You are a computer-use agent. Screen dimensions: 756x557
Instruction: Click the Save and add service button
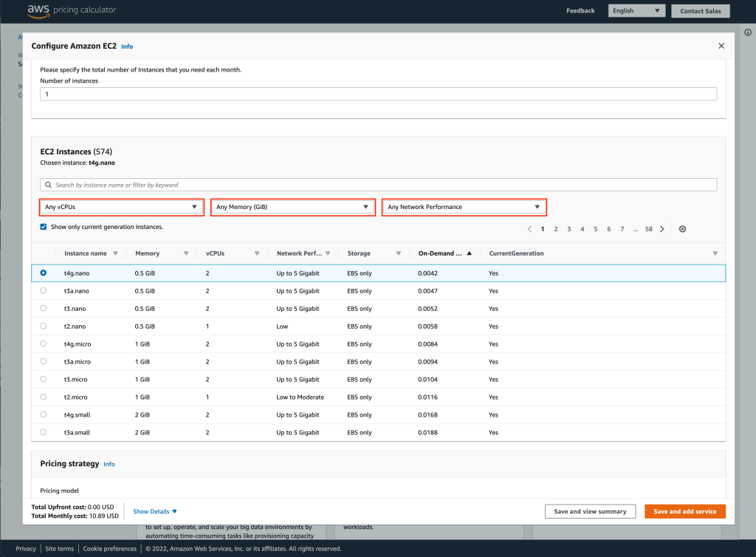pyautogui.click(x=684, y=510)
